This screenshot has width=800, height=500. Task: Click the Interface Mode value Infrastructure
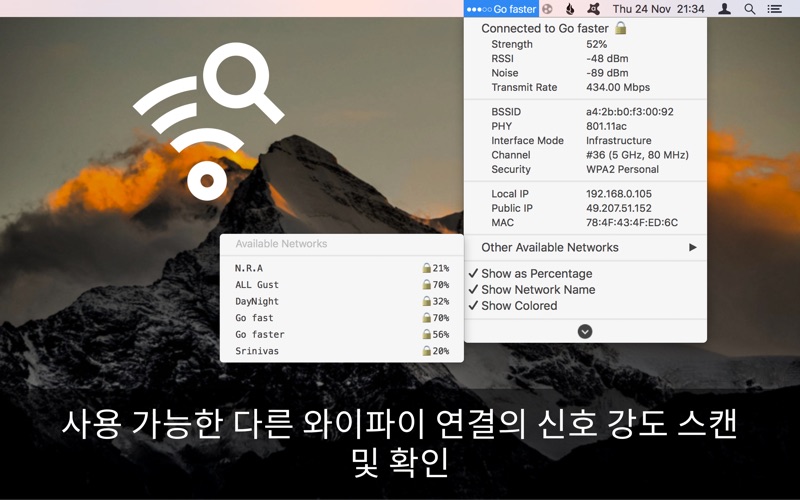click(618, 140)
